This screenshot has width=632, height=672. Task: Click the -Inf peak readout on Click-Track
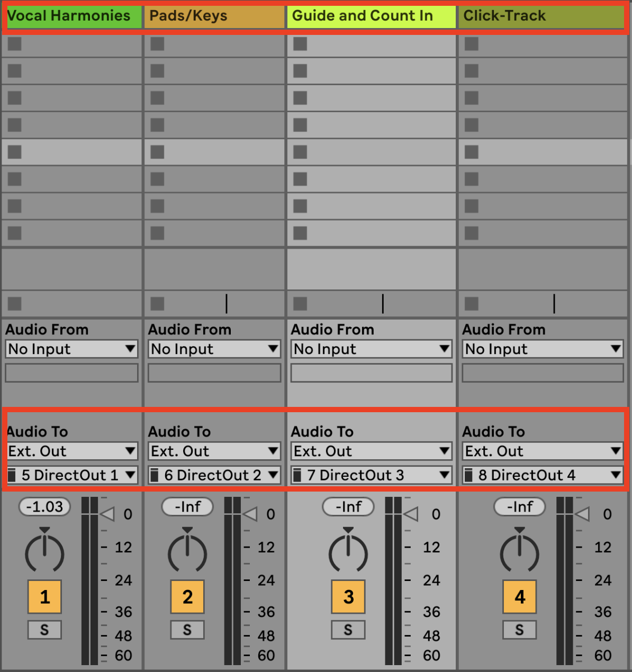point(520,507)
